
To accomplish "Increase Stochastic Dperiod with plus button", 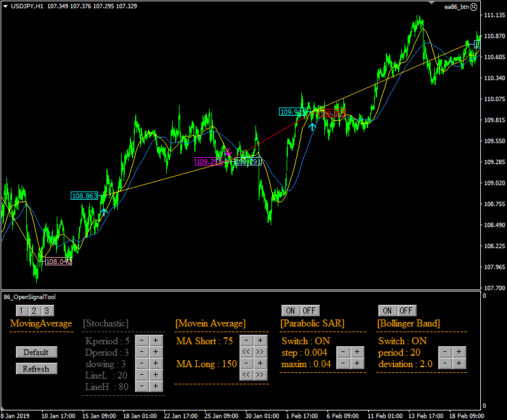I will (x=156, y=352).
